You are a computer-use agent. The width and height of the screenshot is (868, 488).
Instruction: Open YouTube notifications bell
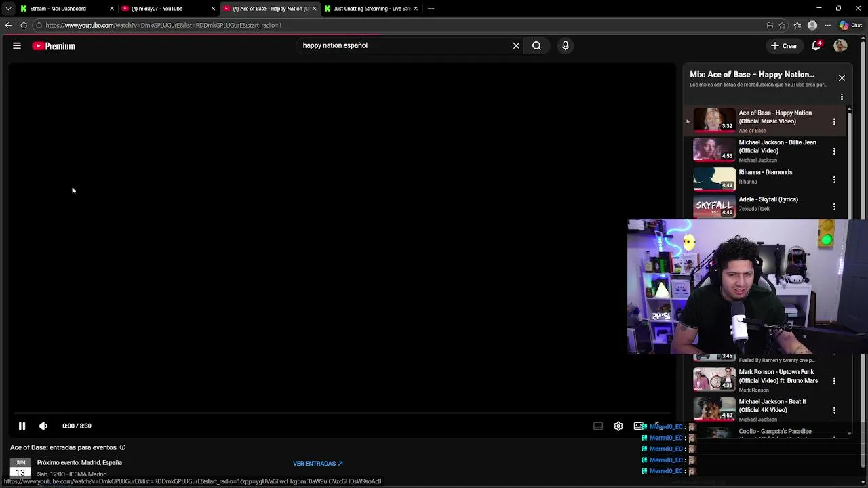tap(816, 46)
